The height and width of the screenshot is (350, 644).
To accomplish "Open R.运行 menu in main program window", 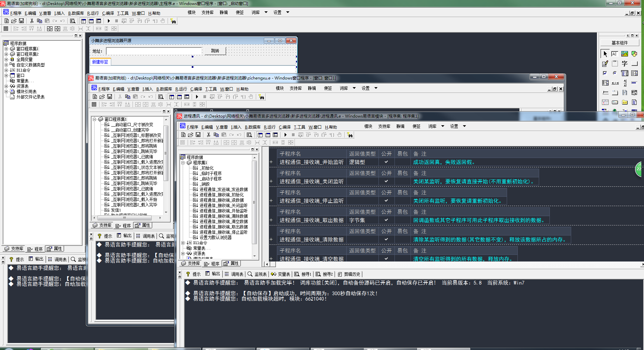I will [x=93, y=13].
